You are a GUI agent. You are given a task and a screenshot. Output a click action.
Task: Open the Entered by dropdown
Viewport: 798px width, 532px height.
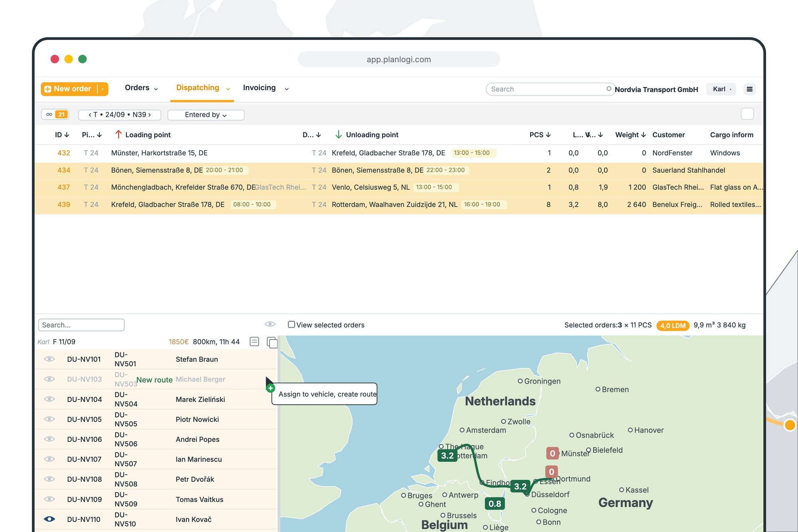coord(206,115)
